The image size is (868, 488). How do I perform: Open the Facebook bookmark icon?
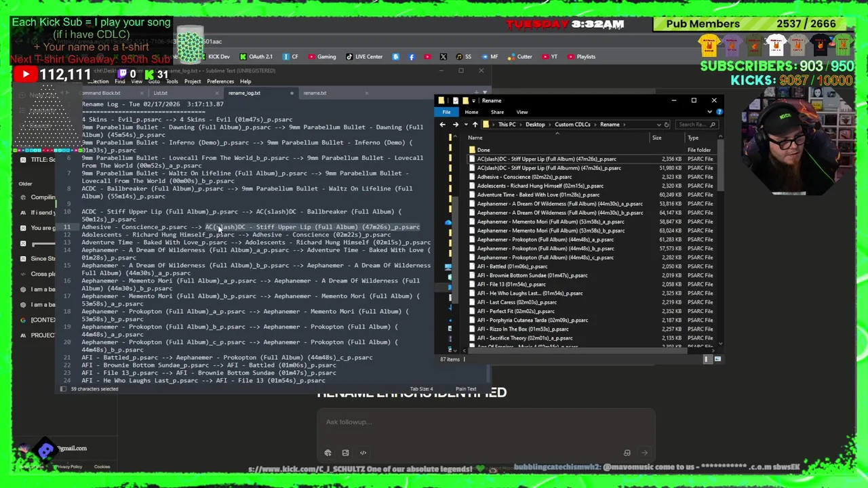click(412, 57)
